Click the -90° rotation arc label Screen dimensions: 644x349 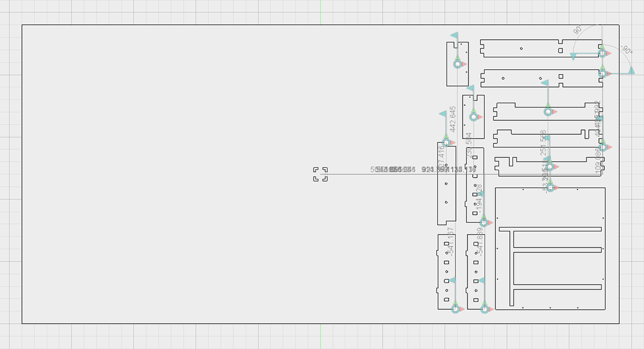click(626, 50)
